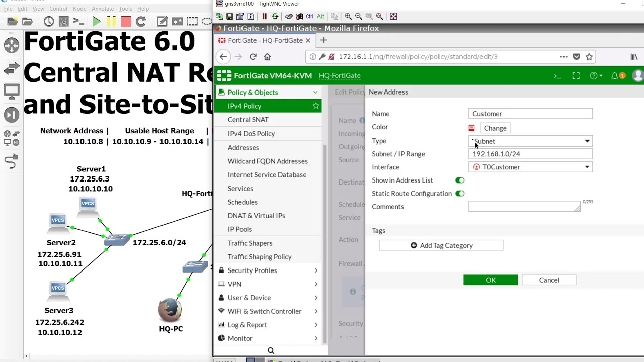Open the Type dropdown set to Subnet
This screenshot has height=362, width=644.
click(530, 141)
